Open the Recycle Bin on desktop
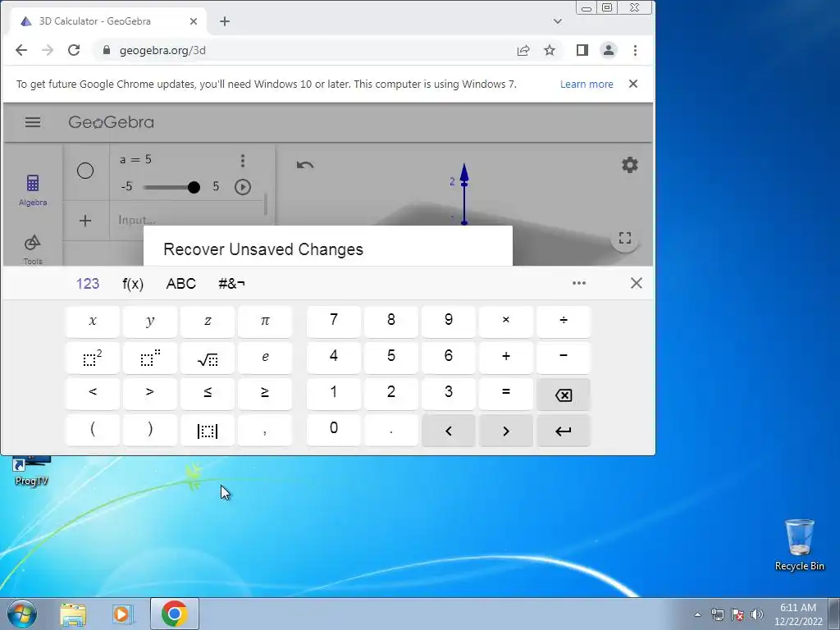This screenshot has width=840, height=630. [800, 545]
